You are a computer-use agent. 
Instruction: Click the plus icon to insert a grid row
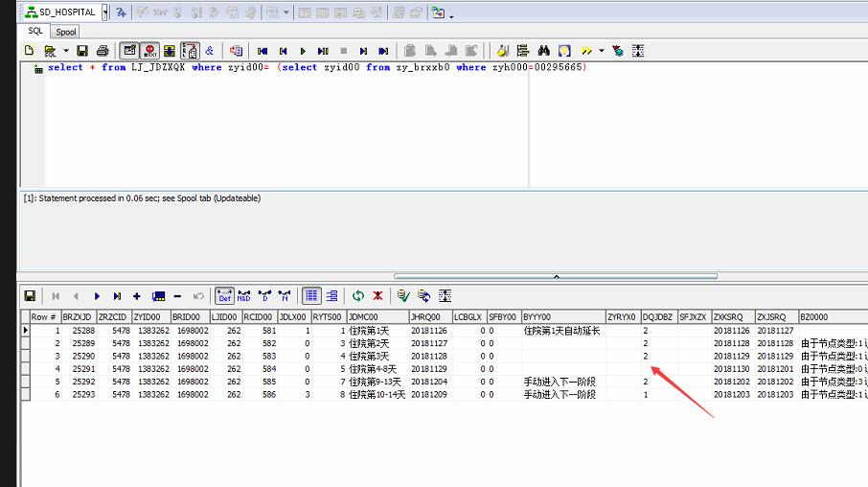click(137, 296)
